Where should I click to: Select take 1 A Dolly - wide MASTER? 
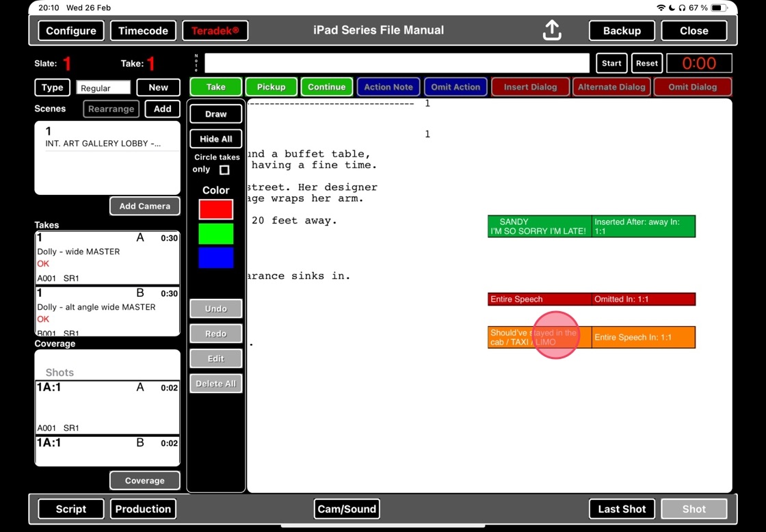click(x=107, y=258)
